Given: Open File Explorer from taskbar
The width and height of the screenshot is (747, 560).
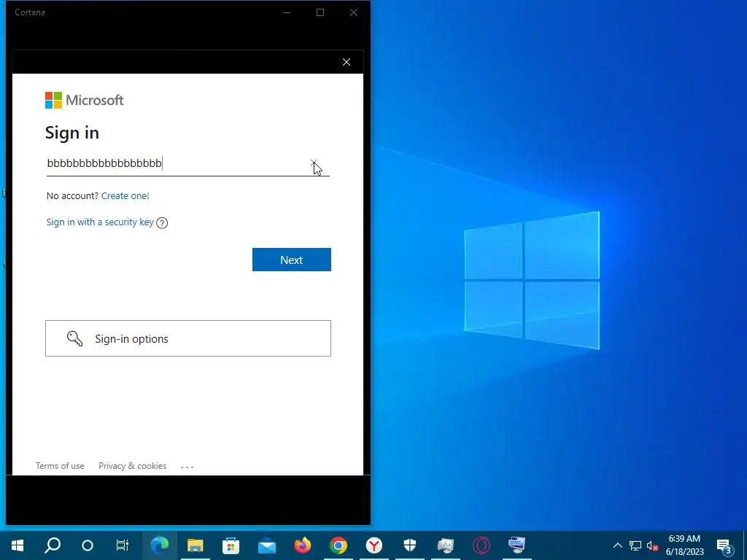Looking at the screenshot, I should [195, 545].
